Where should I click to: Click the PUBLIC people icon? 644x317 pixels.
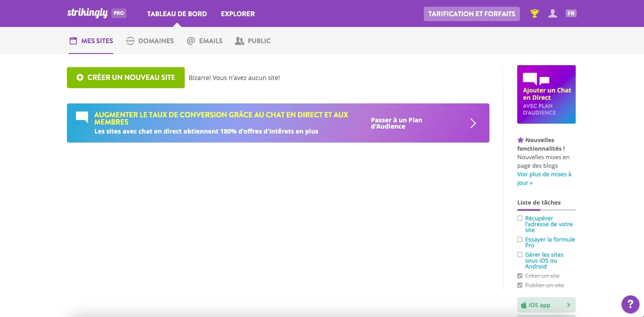239,40
